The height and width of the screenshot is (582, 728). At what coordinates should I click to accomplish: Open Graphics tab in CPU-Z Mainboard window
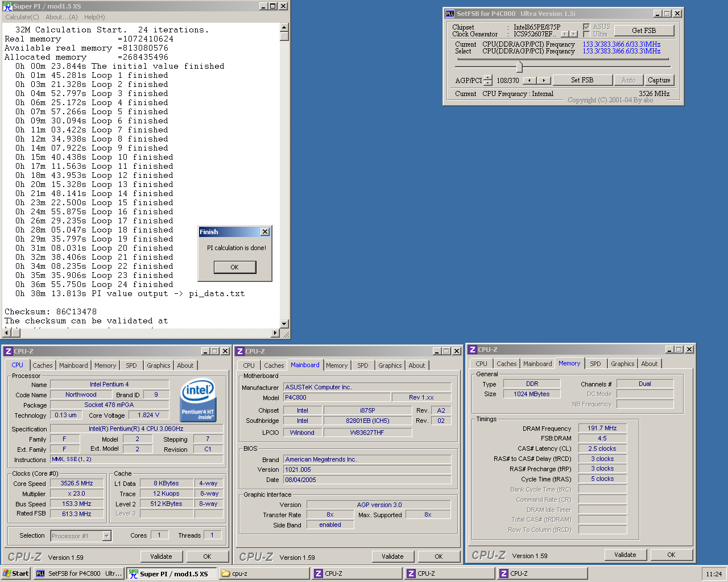(390, 365)
